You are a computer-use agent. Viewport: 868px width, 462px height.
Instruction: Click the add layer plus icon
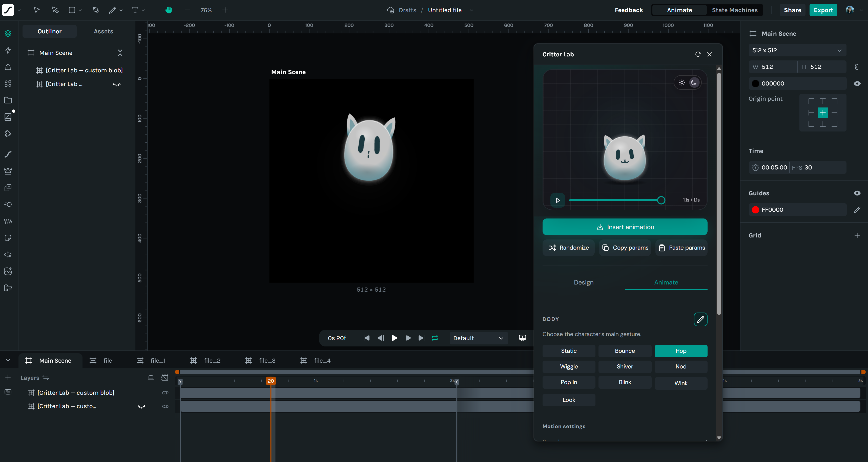click(x=8, y=378)
